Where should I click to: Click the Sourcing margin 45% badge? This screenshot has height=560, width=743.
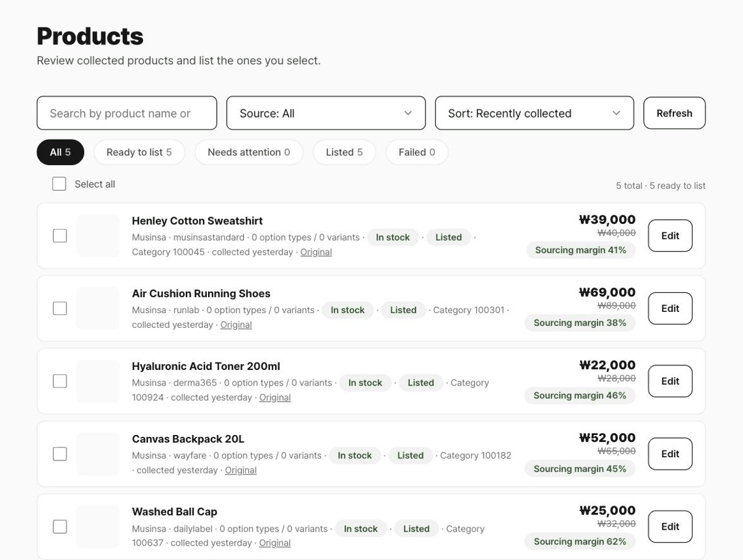580,468
